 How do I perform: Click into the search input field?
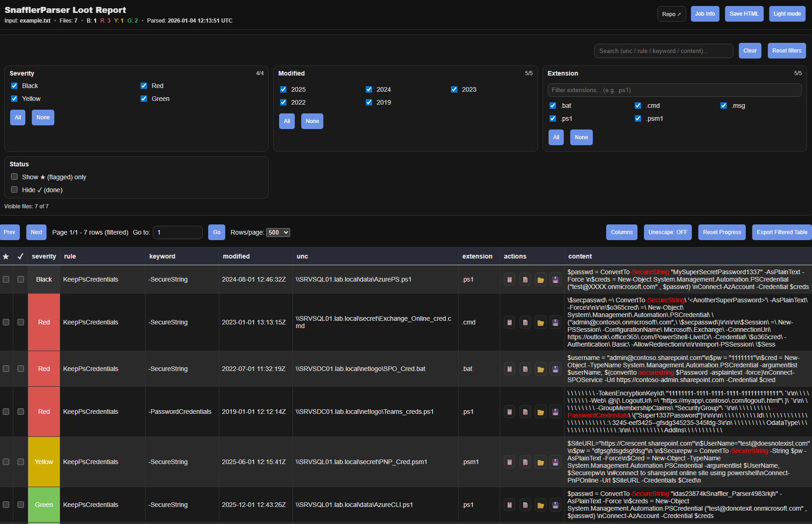[663, 51]
